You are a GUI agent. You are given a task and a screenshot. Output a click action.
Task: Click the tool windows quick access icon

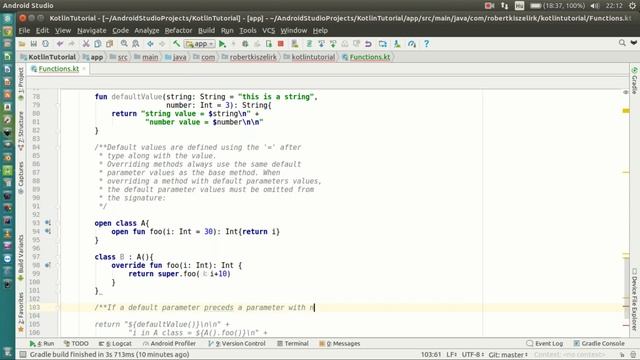(x=23, y=355)
